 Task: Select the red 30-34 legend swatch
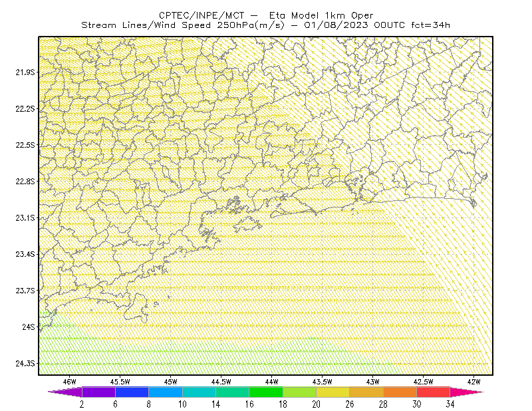(434, 392)
